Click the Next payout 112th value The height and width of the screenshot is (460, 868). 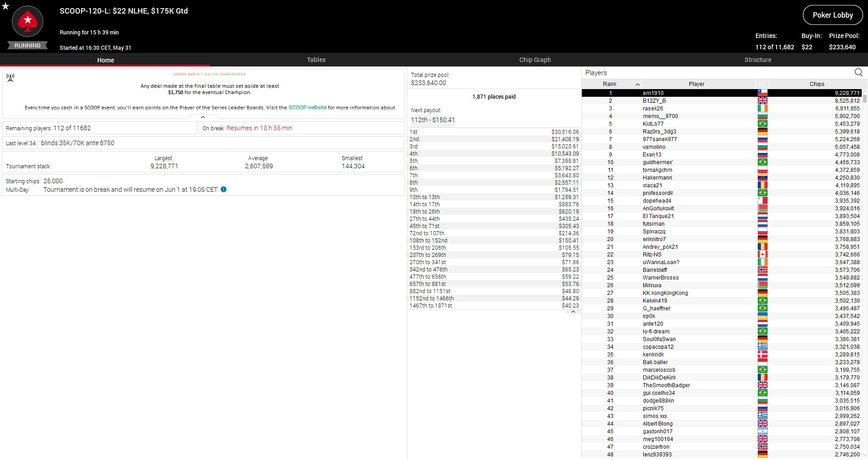point(433,120)
